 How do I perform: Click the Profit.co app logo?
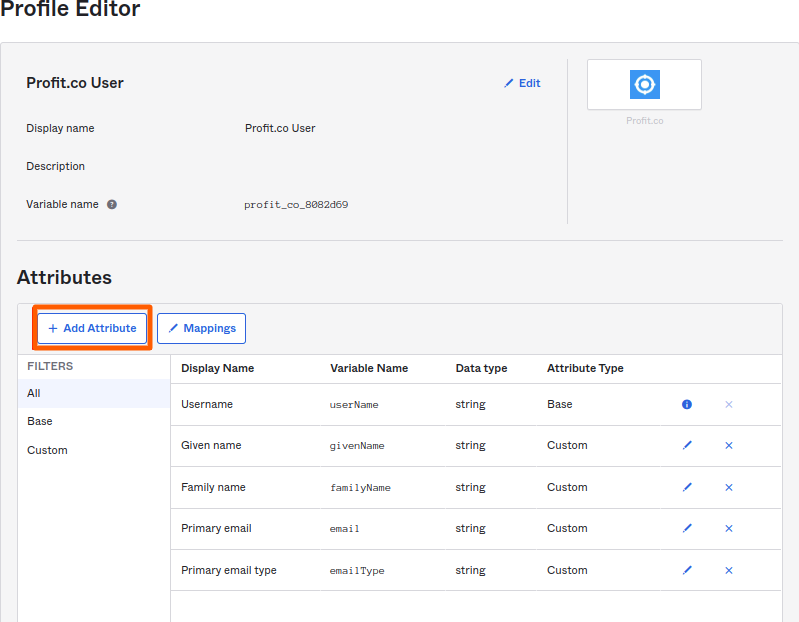coord(644,85)
